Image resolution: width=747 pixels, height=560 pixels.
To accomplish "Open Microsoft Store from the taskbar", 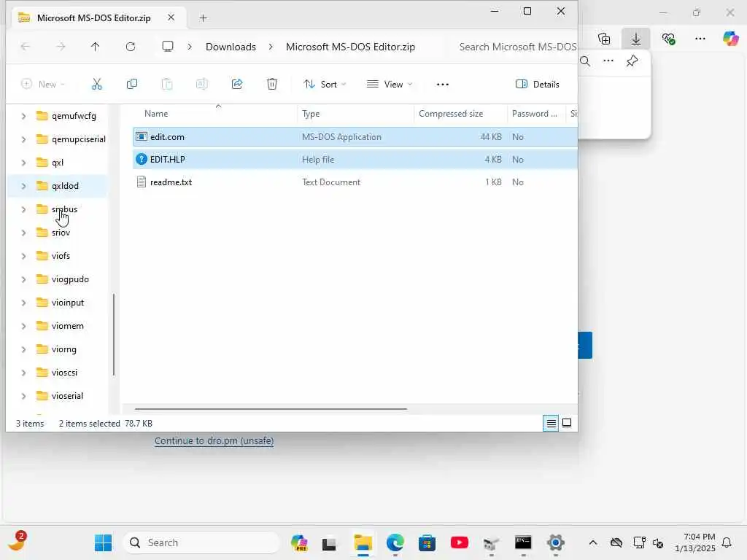I will tap(427, 542).
